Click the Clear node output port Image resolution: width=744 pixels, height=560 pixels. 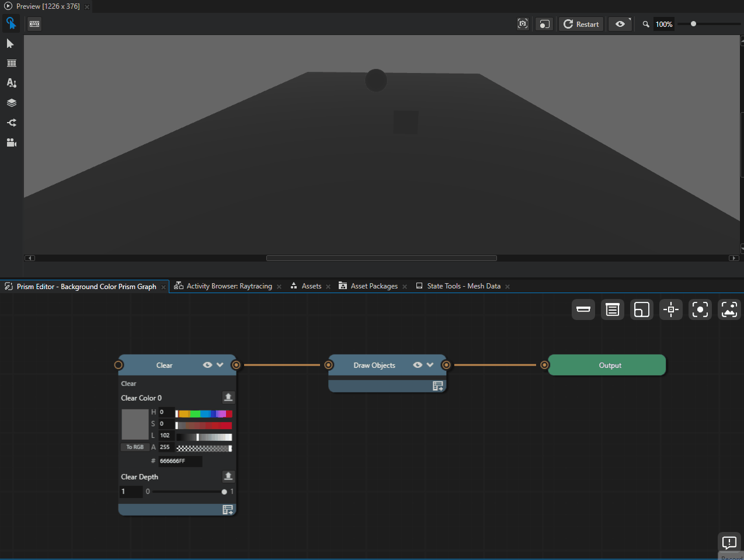(x=236, y=365)
